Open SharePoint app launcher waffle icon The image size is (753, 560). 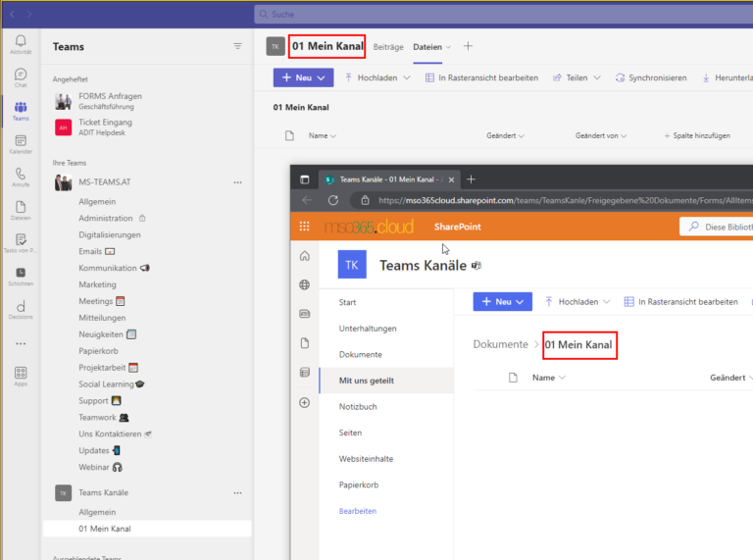[305, 227]
